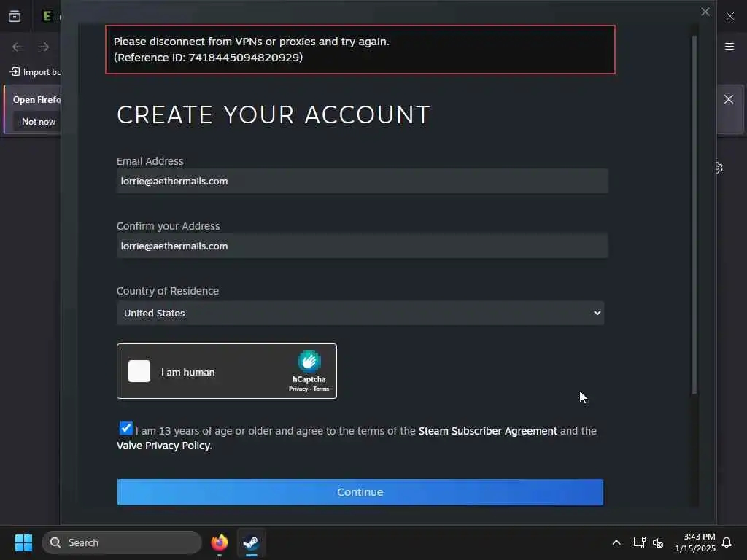Viewport: 747px width, 560px height.
Task: Open Firefox from the taskbar
Action: 220,542
